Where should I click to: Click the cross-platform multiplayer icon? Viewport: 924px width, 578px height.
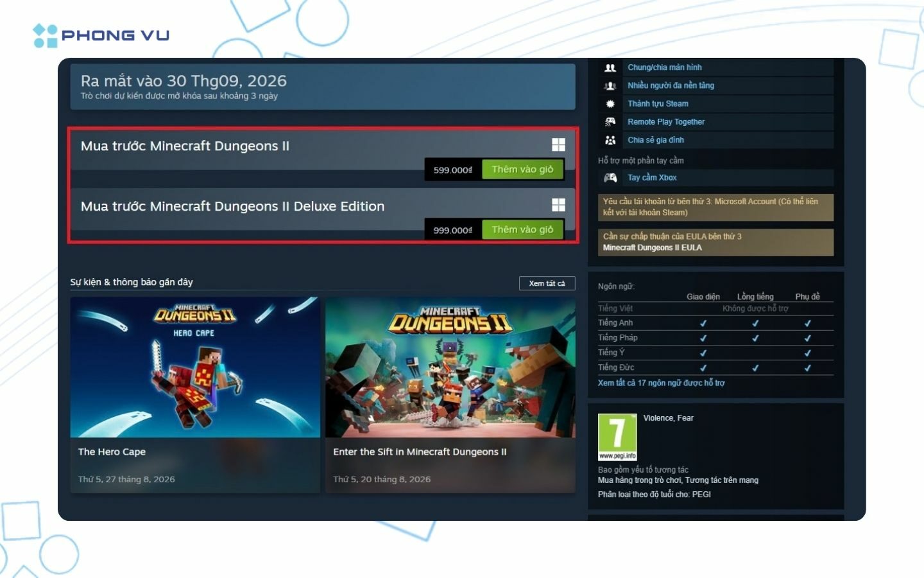610,85
